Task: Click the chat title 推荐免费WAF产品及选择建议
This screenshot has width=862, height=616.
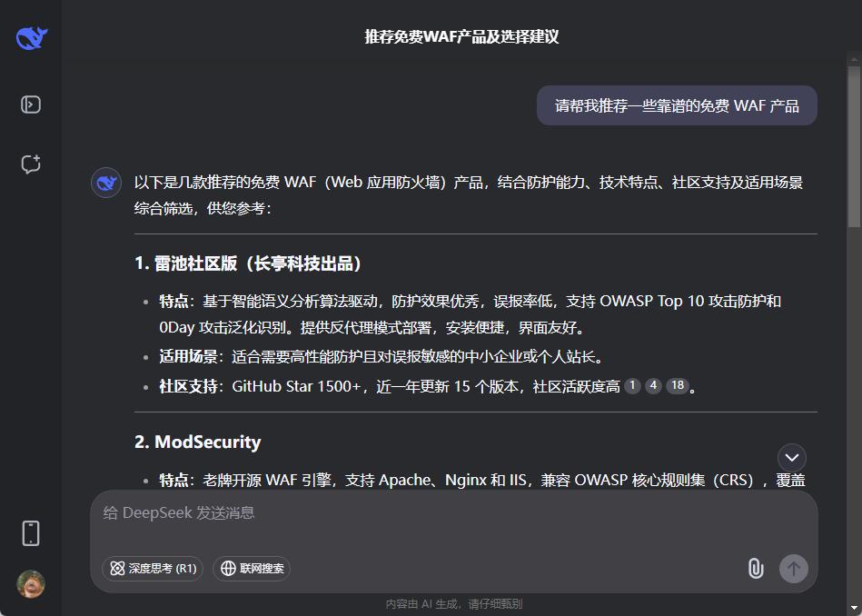Action: point(461,37)
